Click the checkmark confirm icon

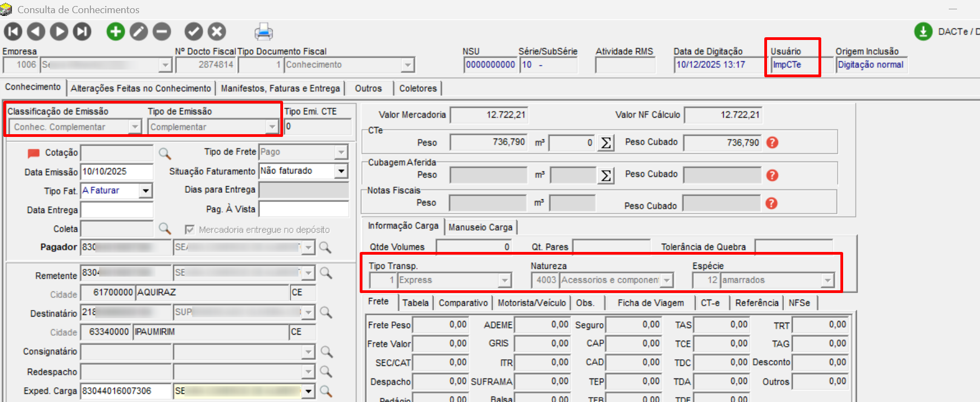click(x=194, y=31)
